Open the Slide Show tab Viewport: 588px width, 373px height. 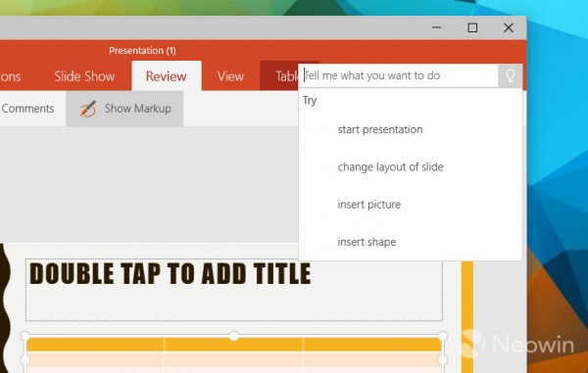(x=84, y=76)
